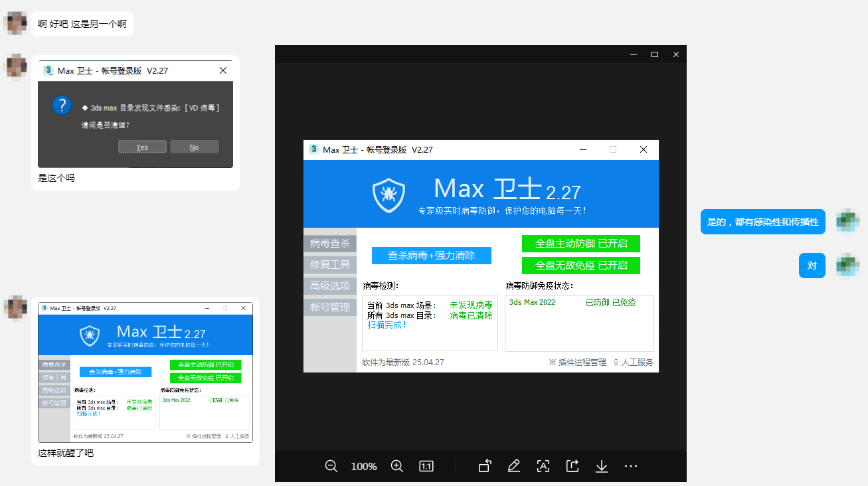This screenshot has height=486, width=868.
Task: Click the 已防御 已免疫 status text
Action: (x=610, y=302)
